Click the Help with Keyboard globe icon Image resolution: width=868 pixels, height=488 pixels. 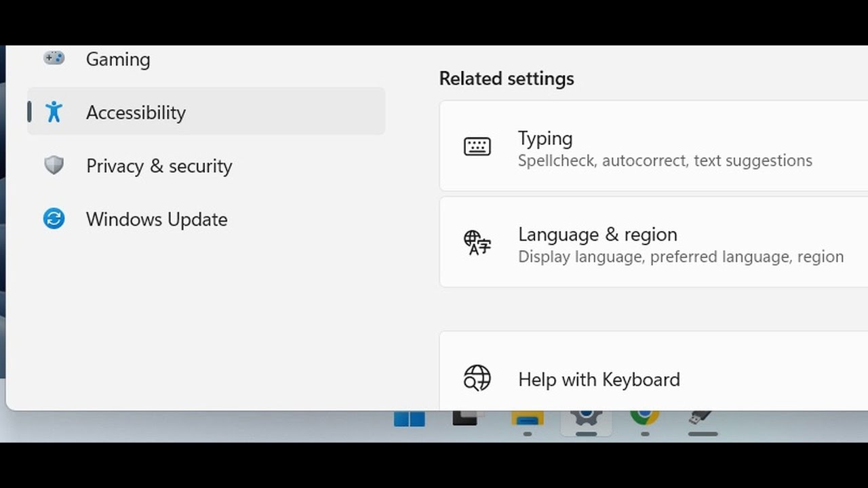477,379
